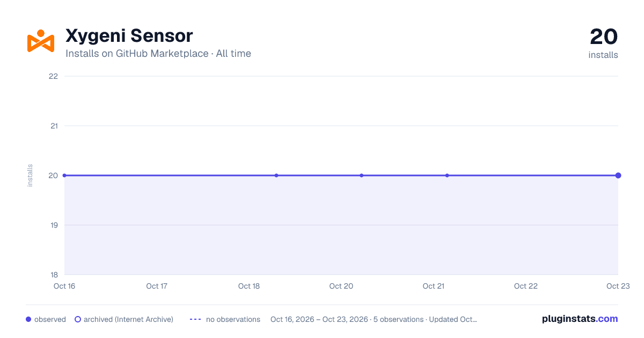Click the 'observed' legend label
644x338 pixels.
click(50, 319)
